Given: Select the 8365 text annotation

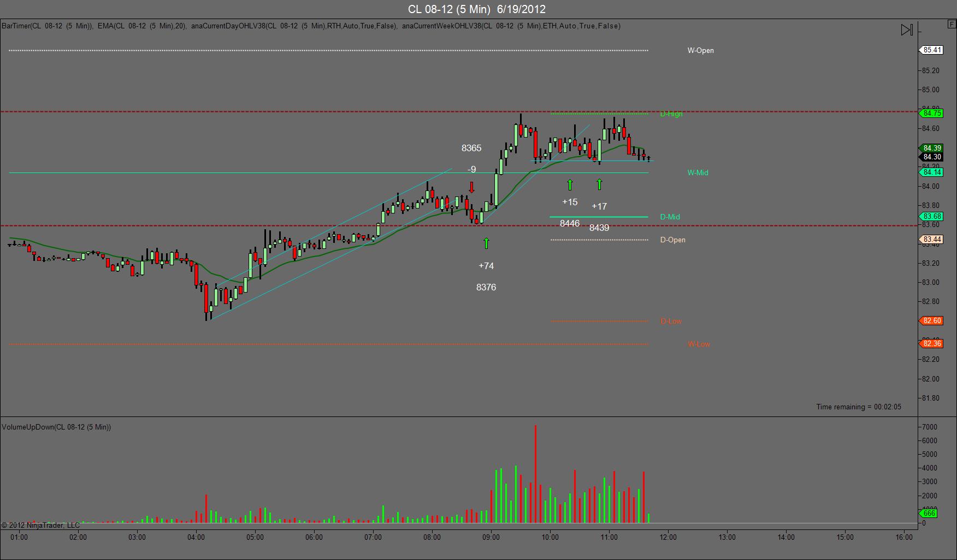Looking at the screenshot, I should click(471, 148).
